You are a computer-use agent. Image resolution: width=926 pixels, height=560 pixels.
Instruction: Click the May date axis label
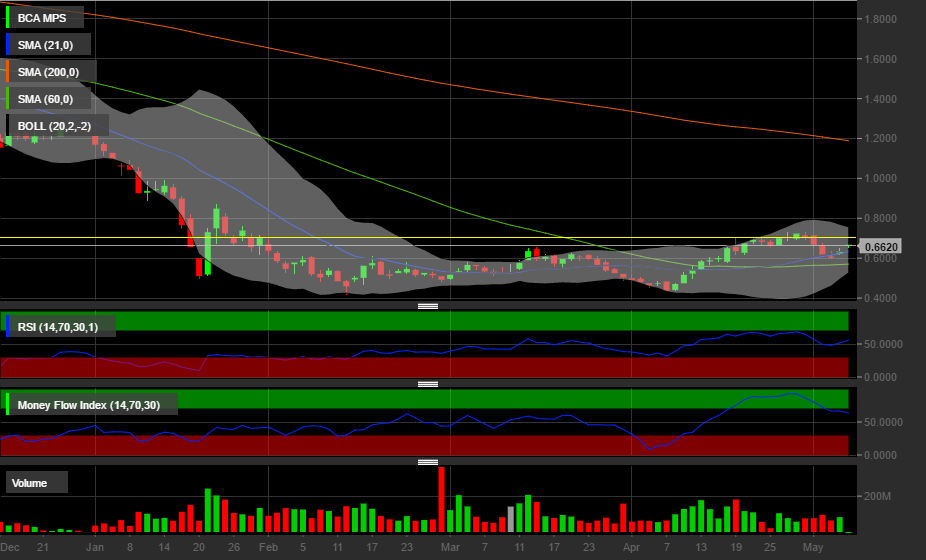tap(813, 547)
